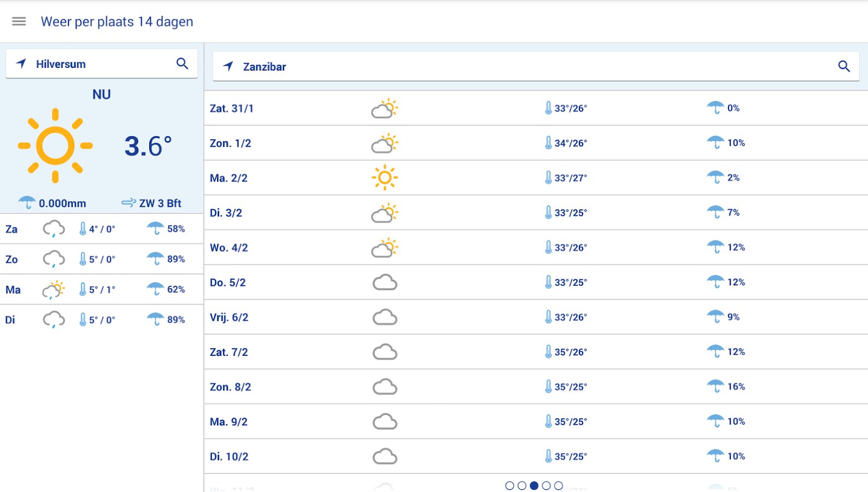Click 0% rain chance for Zat. 31/1

(734, 108)
